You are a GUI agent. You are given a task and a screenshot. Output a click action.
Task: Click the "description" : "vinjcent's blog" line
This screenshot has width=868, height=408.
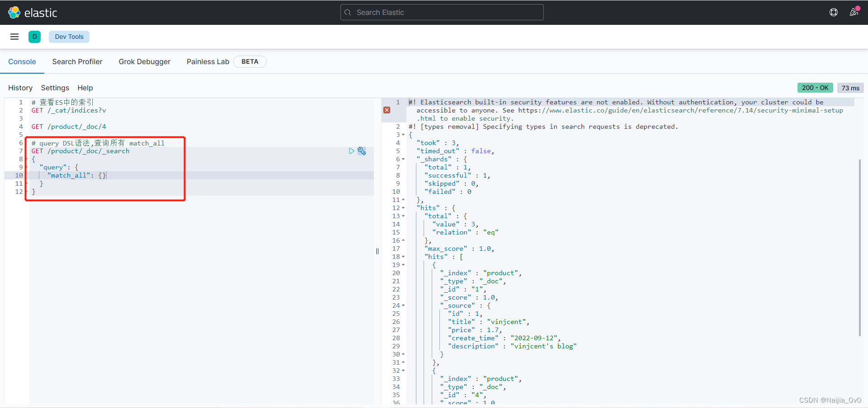(512, 346)
